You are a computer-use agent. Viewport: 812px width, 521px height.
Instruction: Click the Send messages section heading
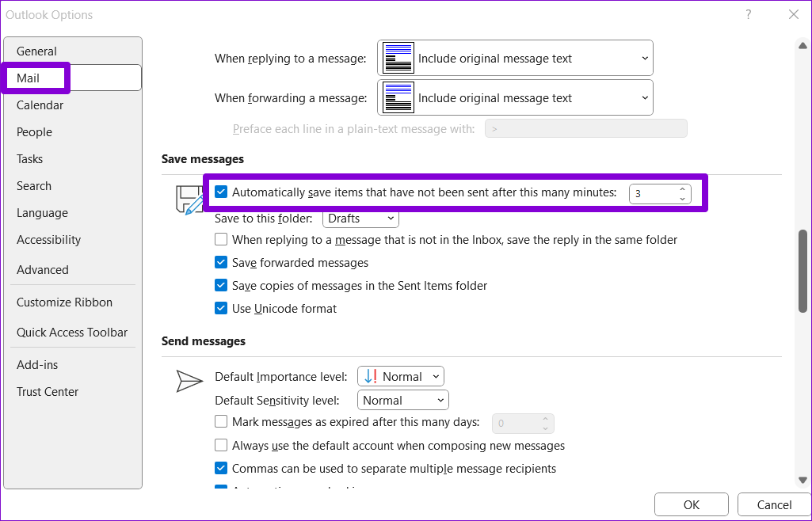pyautogui.click(x=204, y=341)
